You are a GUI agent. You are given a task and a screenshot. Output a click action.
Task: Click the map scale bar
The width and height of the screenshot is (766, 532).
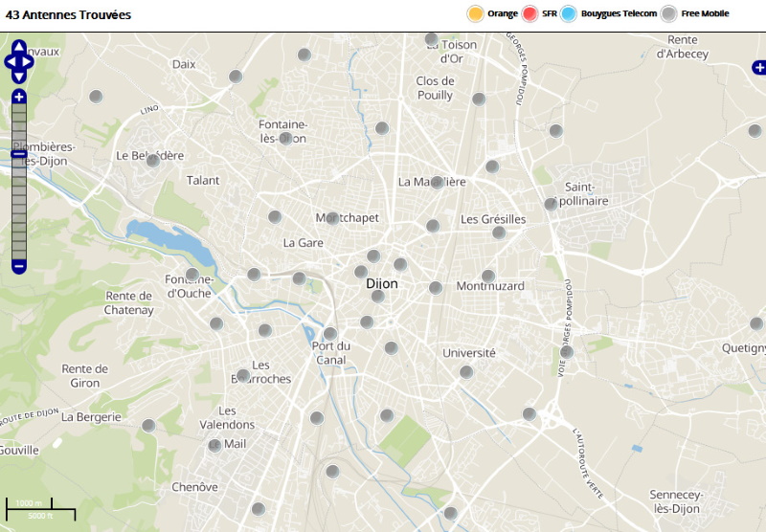40,509
